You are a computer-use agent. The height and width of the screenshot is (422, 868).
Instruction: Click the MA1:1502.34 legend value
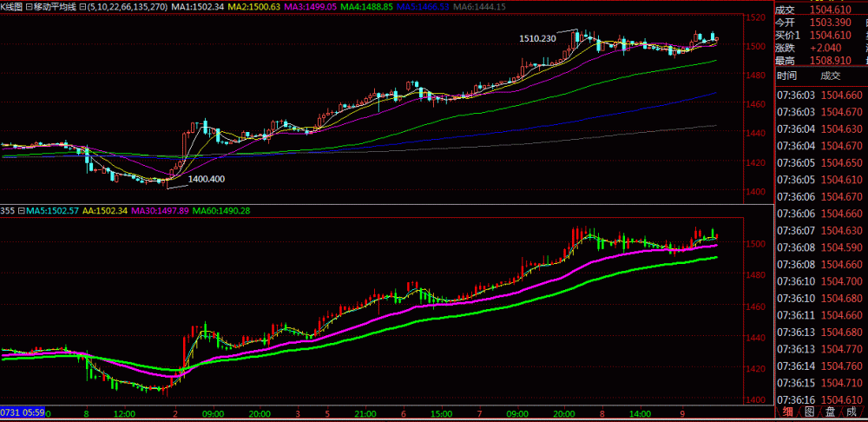[x=198, y=6]
